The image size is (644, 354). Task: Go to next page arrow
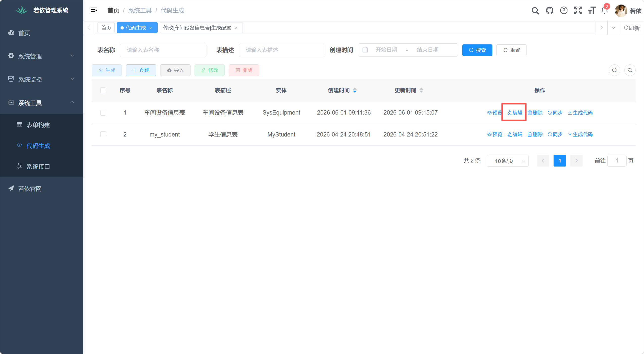tap(576, 161)
